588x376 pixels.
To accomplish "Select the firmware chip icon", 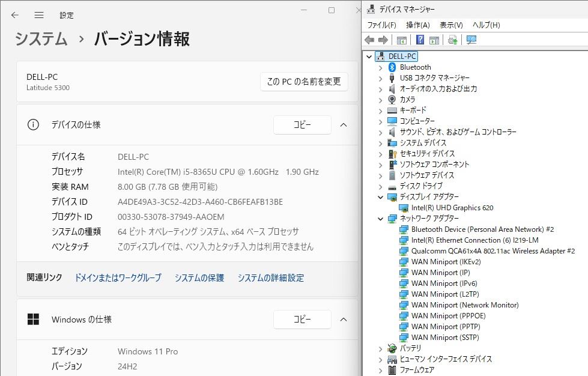I will point(392,370).
